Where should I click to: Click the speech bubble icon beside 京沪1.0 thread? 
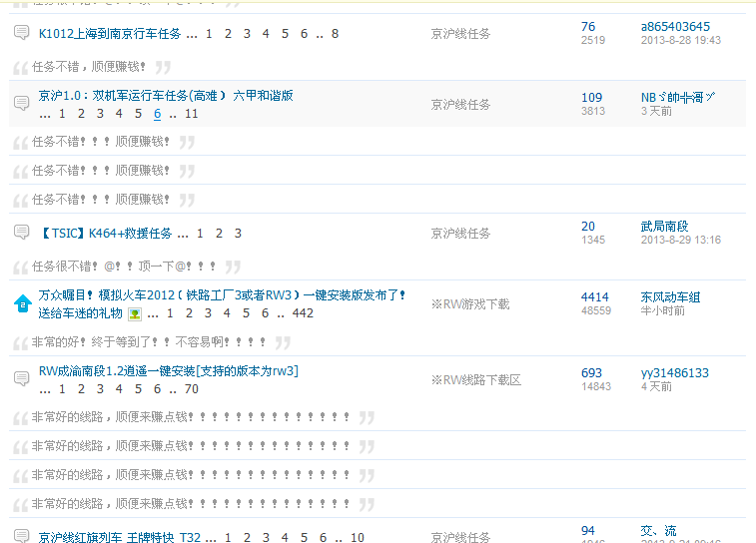point(21,103)
